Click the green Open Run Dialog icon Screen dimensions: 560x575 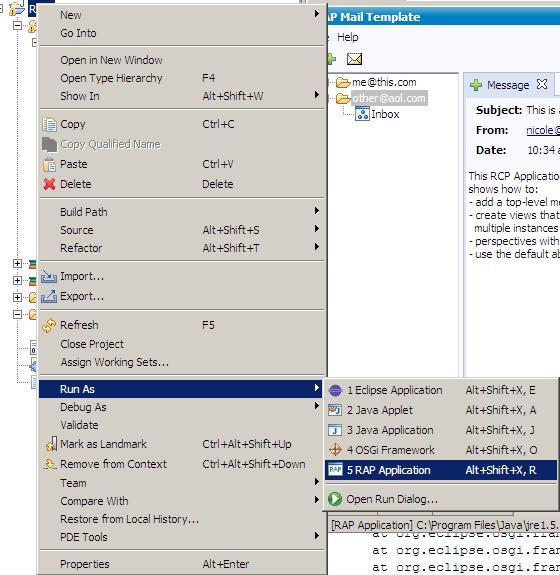pos(335,499)
